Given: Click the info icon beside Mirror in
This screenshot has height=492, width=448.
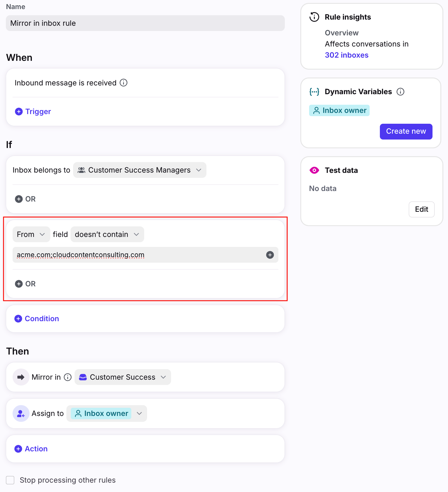Looking at the screenshot, I should pyautogui.click(x=68, y=377).
